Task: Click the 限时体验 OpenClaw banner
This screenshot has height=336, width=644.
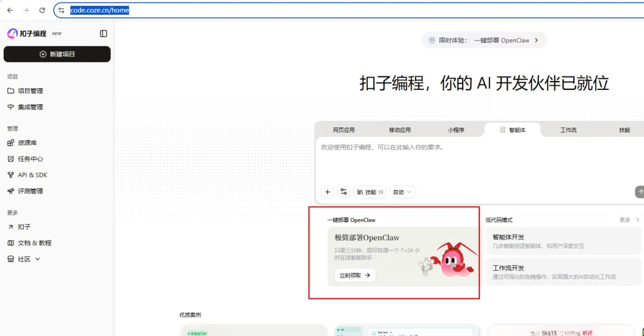Action: click(x=484, y=40)
